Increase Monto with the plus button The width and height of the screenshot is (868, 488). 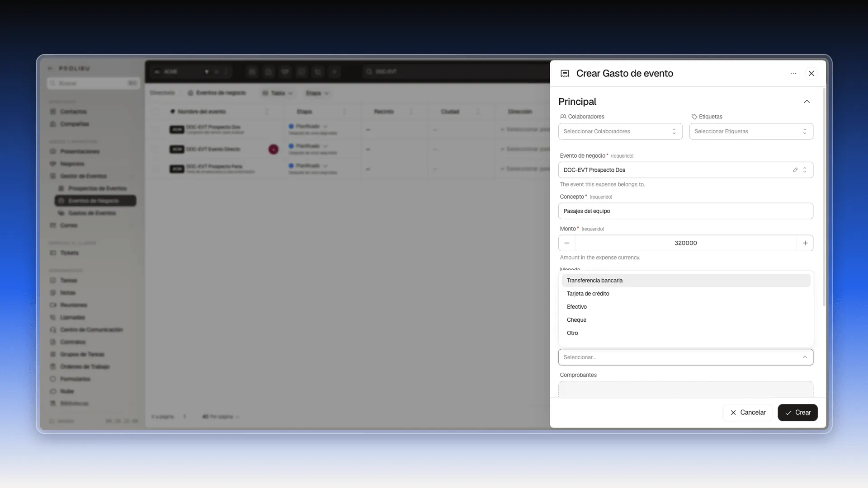point(805,243)
